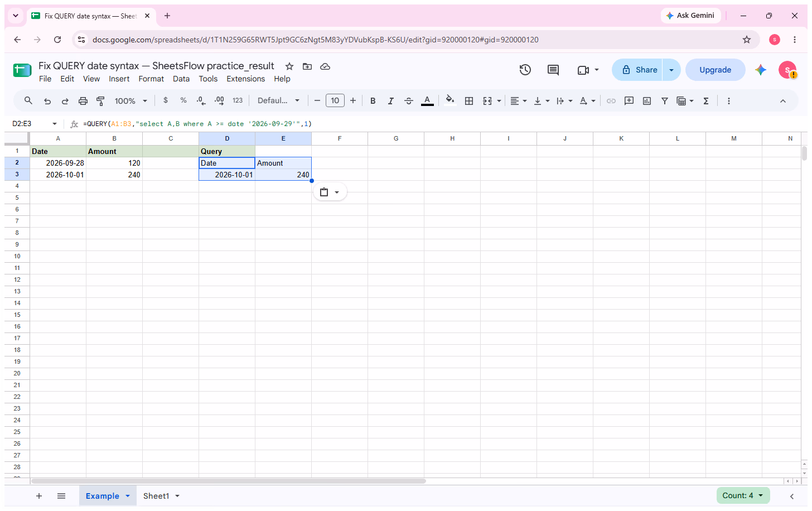This screenshot has width=812, height=511.
Task: Click Ask Gemini button
Action: pos(690,16)
